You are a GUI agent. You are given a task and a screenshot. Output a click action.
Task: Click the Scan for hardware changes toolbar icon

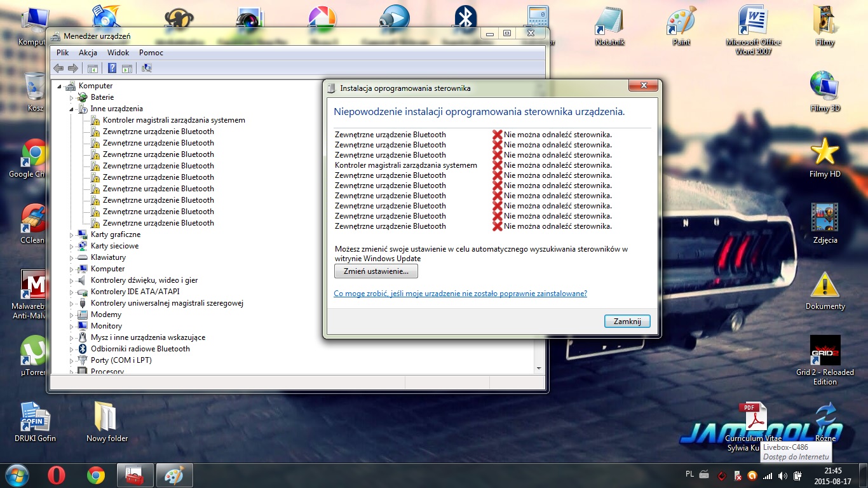pos(147,69)
